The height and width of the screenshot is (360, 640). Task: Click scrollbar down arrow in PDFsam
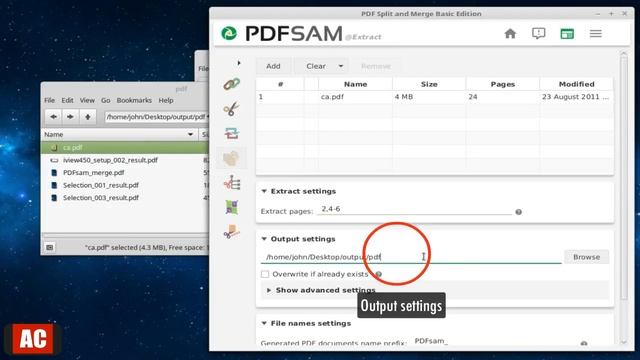[623, 343]
